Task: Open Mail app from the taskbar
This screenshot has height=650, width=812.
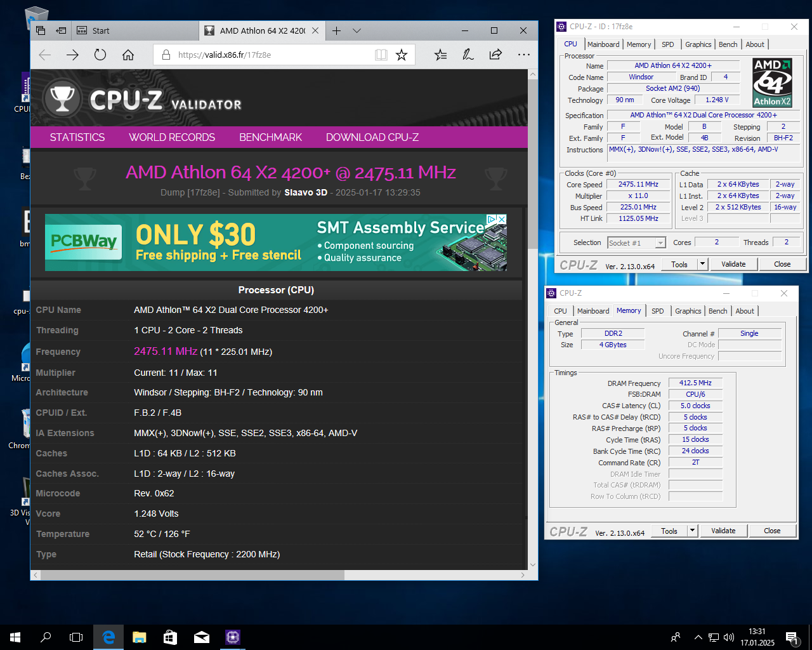Action: coord(201,637)
